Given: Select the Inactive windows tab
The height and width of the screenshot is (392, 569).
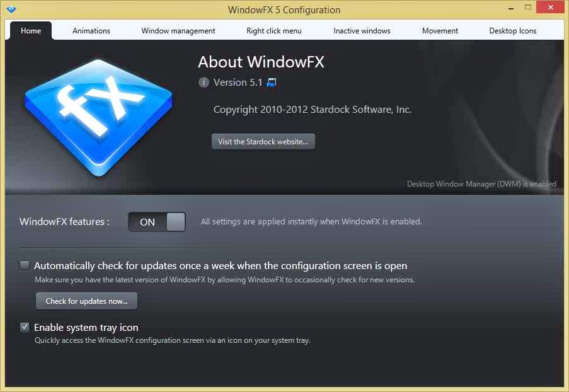Looking at the screenshot, I should pos(362,31).
